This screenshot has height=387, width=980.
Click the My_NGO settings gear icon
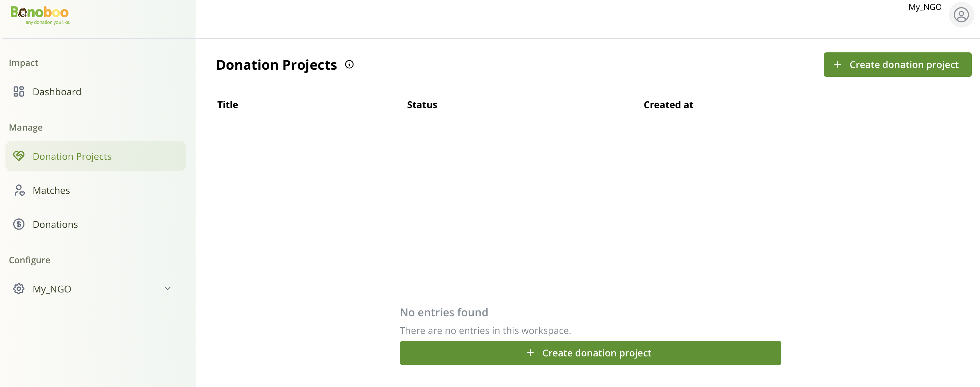(x=19, y=289)
